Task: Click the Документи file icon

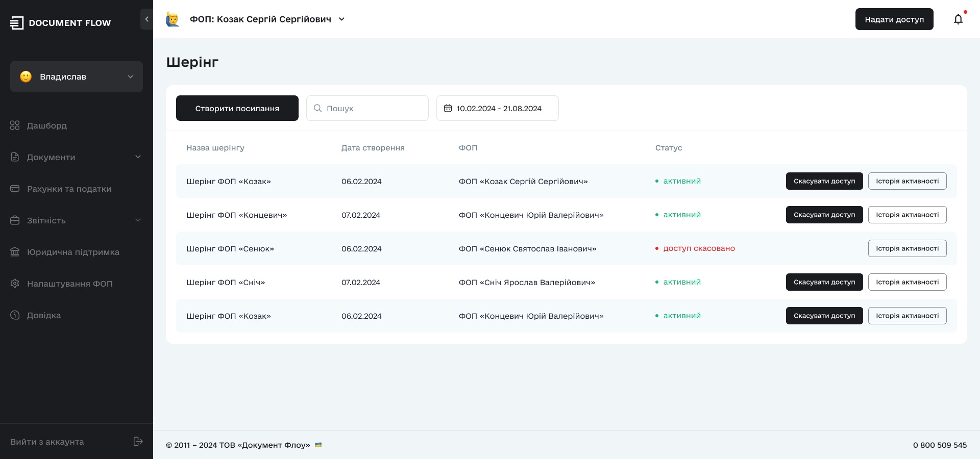Action: click(x=15, y=157)
